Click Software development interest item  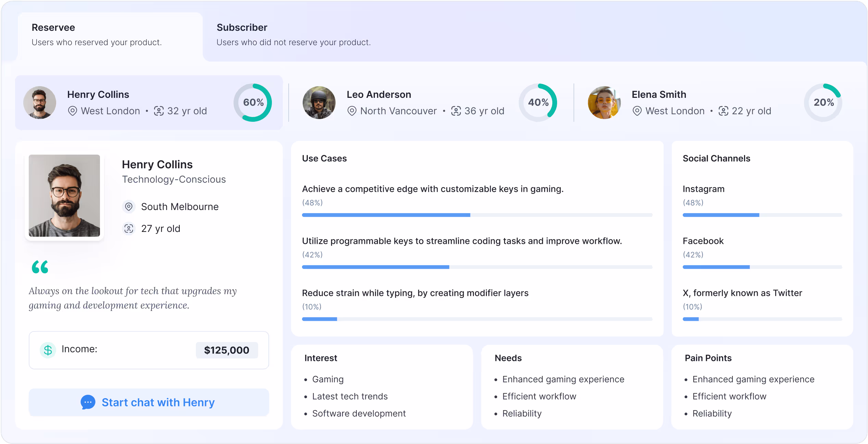359,413
